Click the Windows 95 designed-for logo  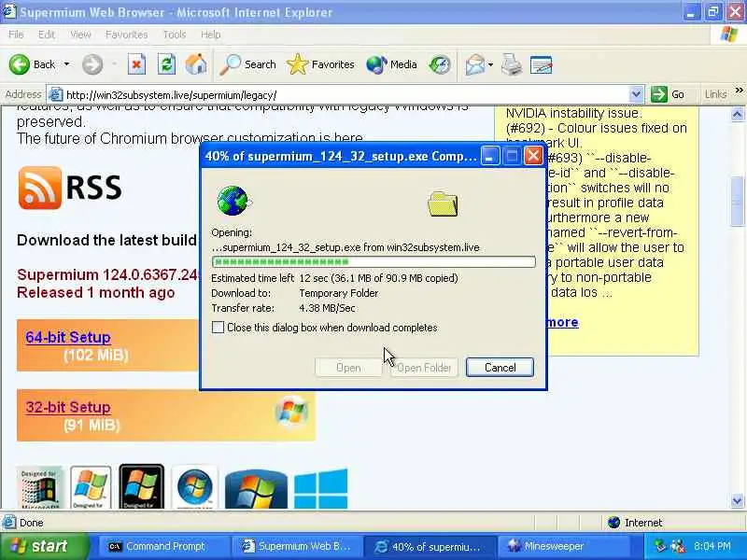pyautogui.click(x=40, y=486)
